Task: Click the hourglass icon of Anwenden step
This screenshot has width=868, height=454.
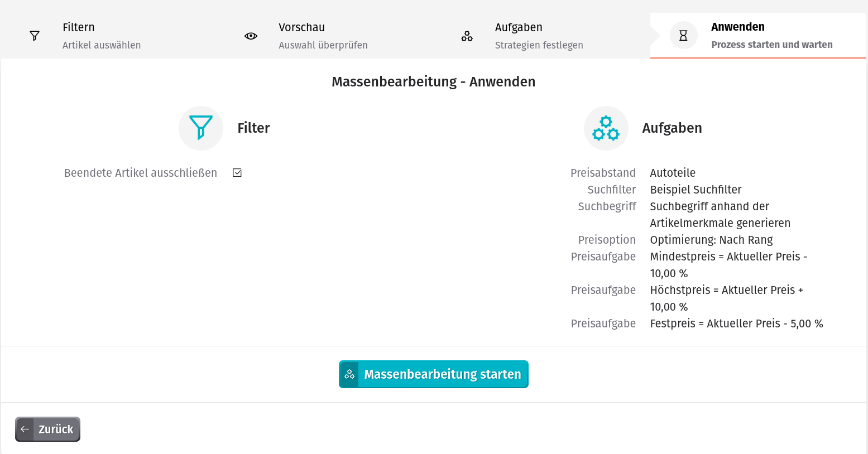Action: pyautogui.click(x=683, y=36)
